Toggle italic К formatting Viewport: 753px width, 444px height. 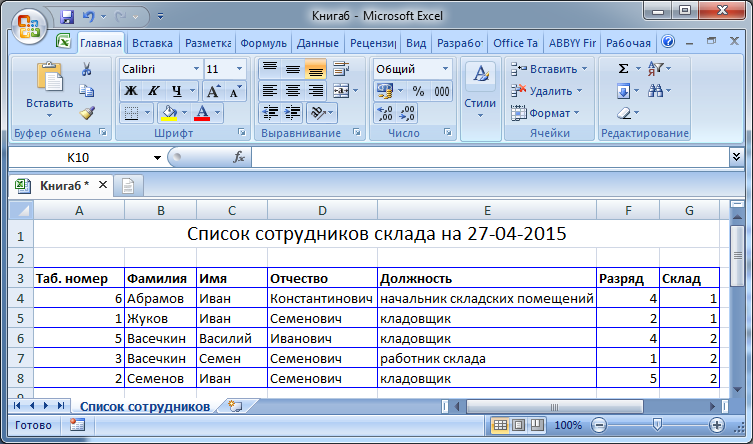154,91
